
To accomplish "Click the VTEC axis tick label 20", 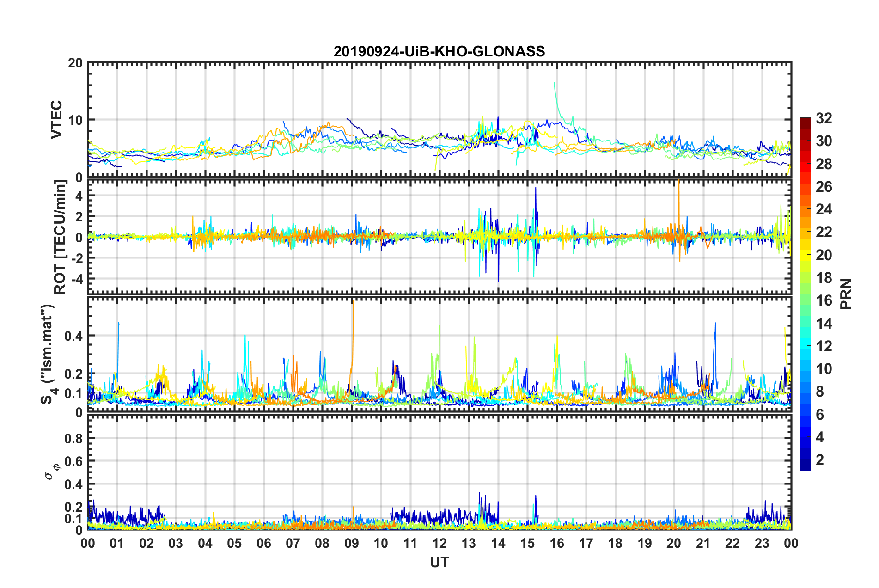I will 75,63.
